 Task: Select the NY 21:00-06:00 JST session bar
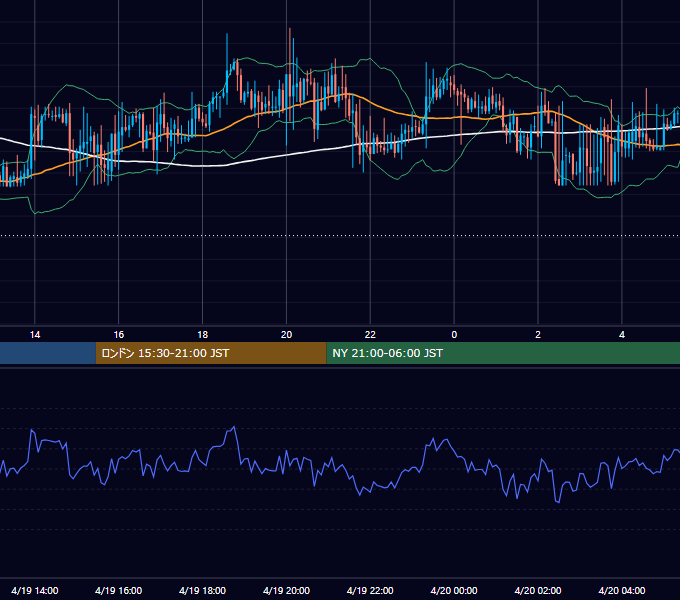point(503,353)
